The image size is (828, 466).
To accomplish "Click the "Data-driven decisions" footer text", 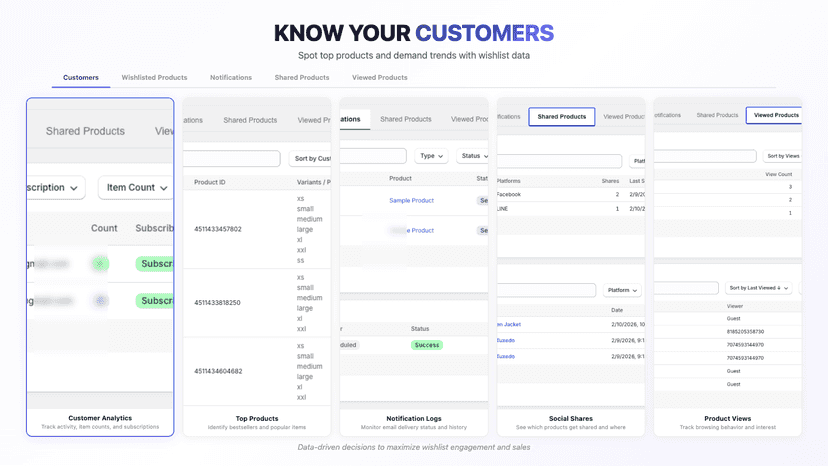I will 413,447.
